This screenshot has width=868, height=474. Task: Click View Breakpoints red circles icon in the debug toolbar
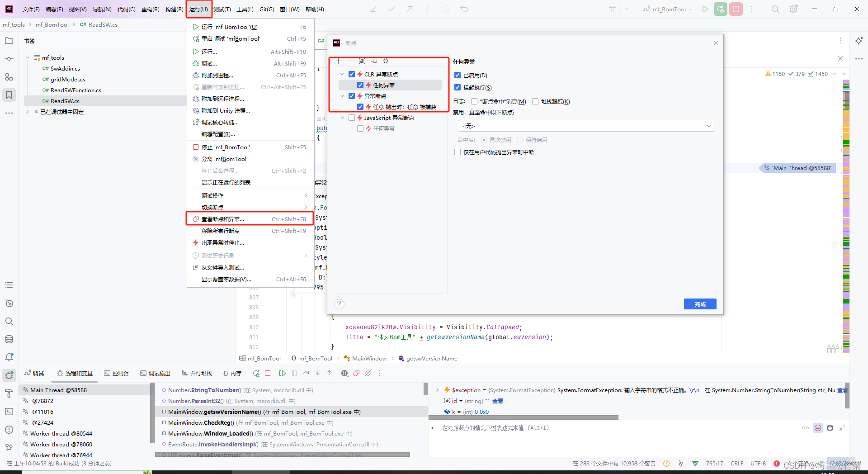pos(356,373)
